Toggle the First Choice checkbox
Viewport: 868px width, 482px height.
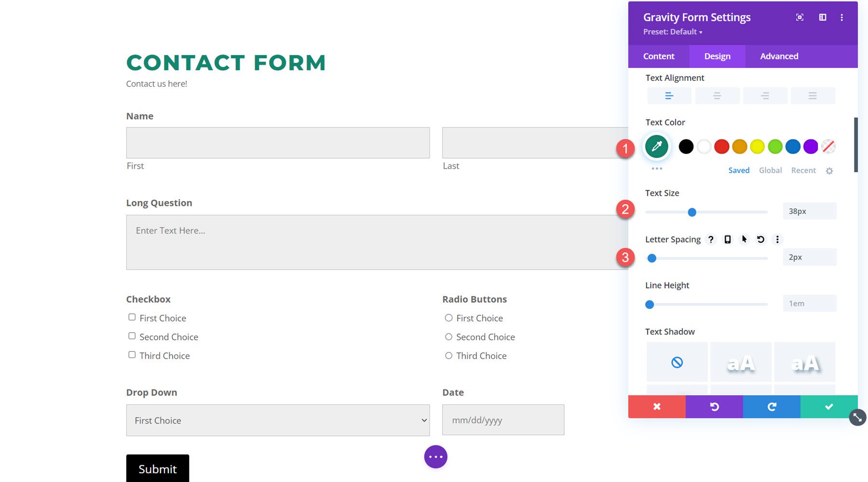(132, 317)
